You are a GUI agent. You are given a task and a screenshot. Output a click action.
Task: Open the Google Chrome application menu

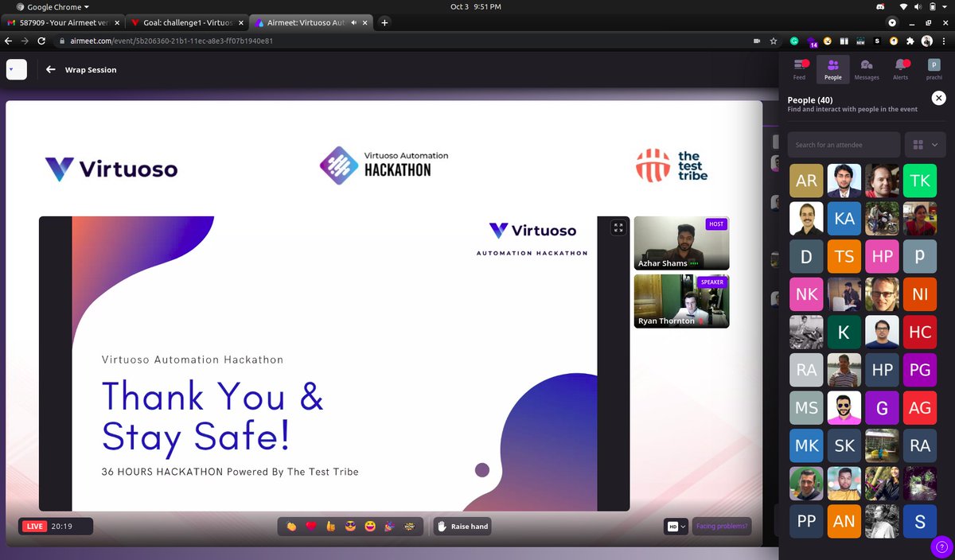53,6
